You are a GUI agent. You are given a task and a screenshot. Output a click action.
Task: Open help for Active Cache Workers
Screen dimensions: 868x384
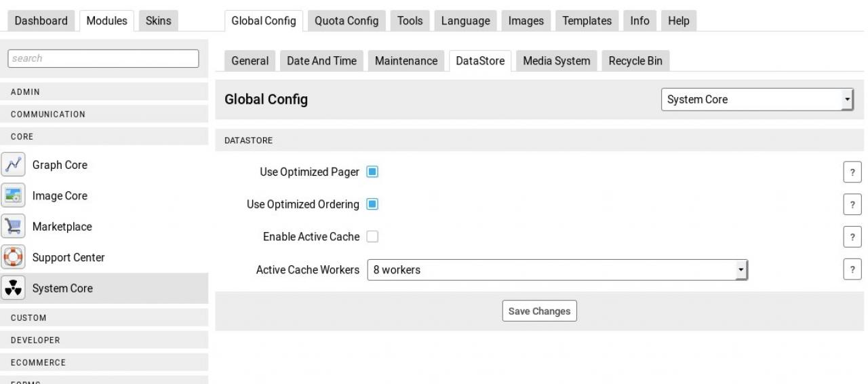pyautogui.click(x=852, y=270)
